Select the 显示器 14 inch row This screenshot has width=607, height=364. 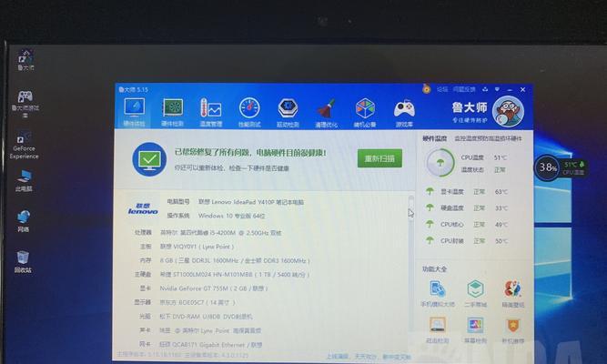tap(185, 302)
